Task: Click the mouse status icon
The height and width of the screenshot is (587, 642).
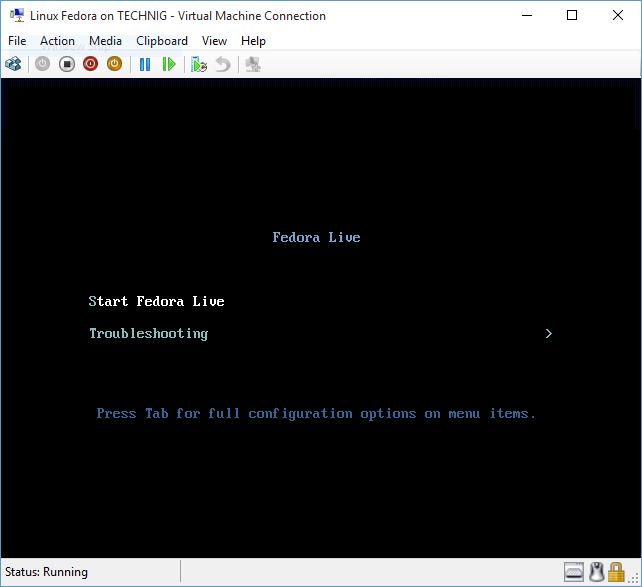Action: coord(597,572)
